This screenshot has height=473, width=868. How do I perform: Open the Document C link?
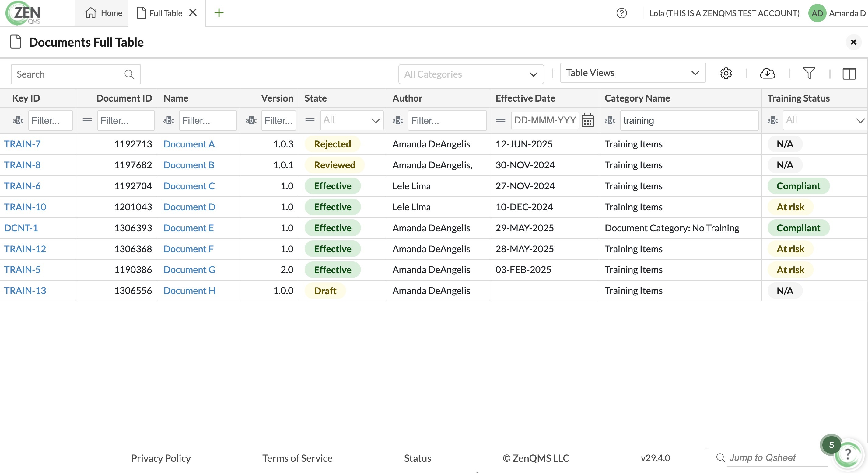click(189, 186)
